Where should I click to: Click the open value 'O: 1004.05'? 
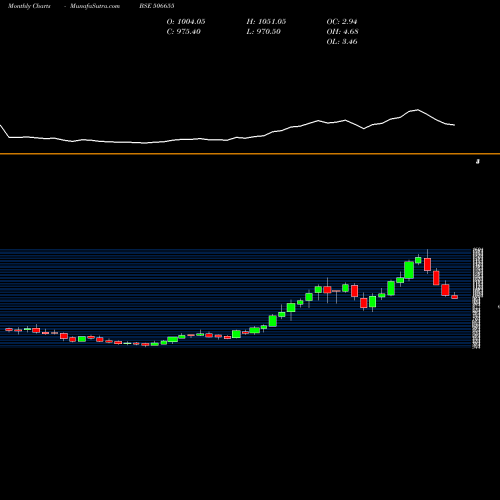pyautogui.click(x=186, y=22)
